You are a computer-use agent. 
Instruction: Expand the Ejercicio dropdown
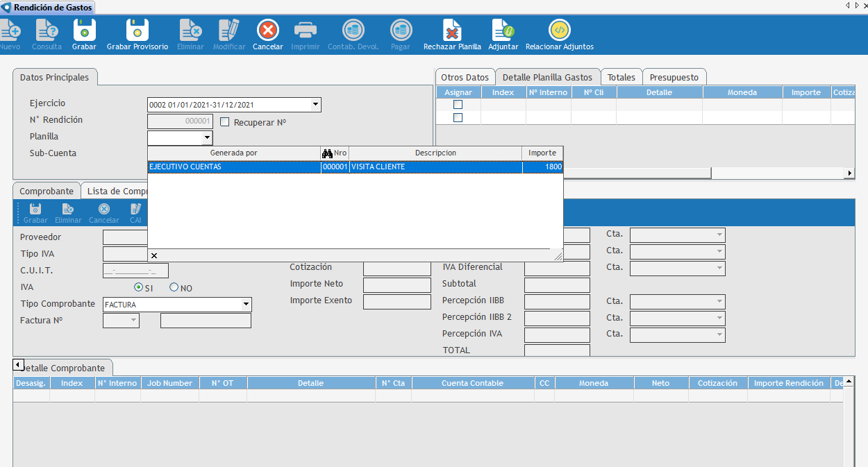tap(315, 105)
